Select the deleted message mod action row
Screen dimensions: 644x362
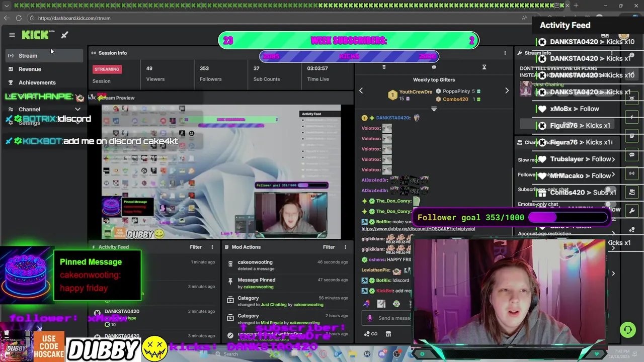tap(287, 265)
